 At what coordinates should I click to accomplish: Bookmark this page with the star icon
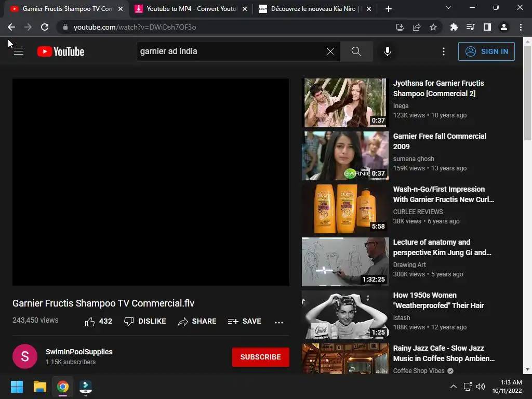(x=433, y=27)
